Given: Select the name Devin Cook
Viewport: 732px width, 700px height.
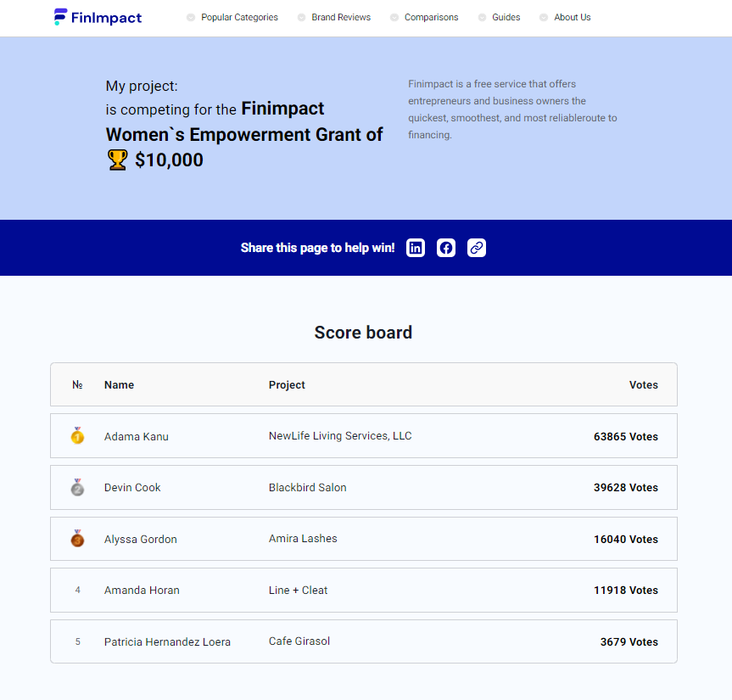Looking at the screenshot, I should point(132,488).
